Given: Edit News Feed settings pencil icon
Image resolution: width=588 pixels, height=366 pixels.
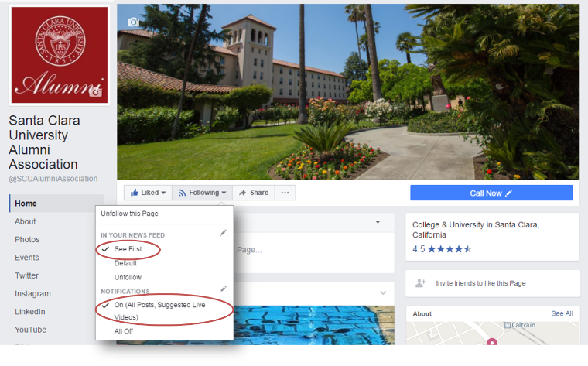Looking at the screenshot, I should coord(223,233).
